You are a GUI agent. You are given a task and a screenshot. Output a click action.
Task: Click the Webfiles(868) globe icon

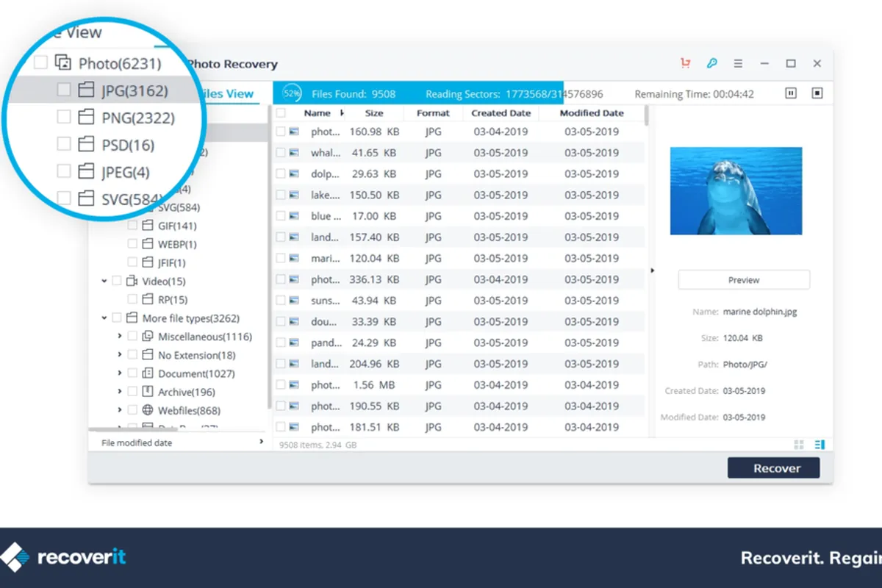click(148, 410)
